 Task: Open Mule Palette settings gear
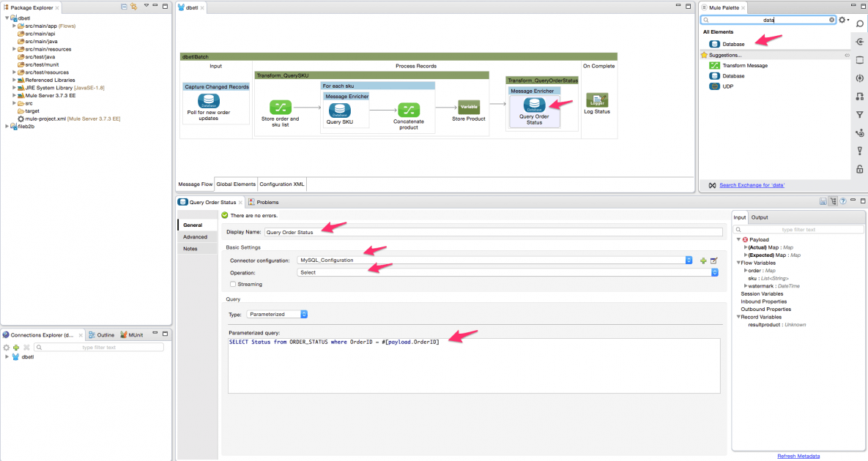(x=840, y=20)
